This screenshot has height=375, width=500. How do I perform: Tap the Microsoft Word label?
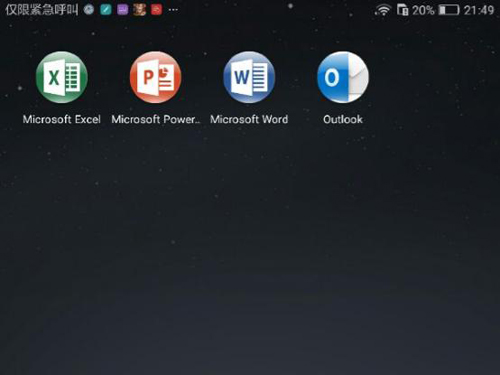tap(249, 119)
